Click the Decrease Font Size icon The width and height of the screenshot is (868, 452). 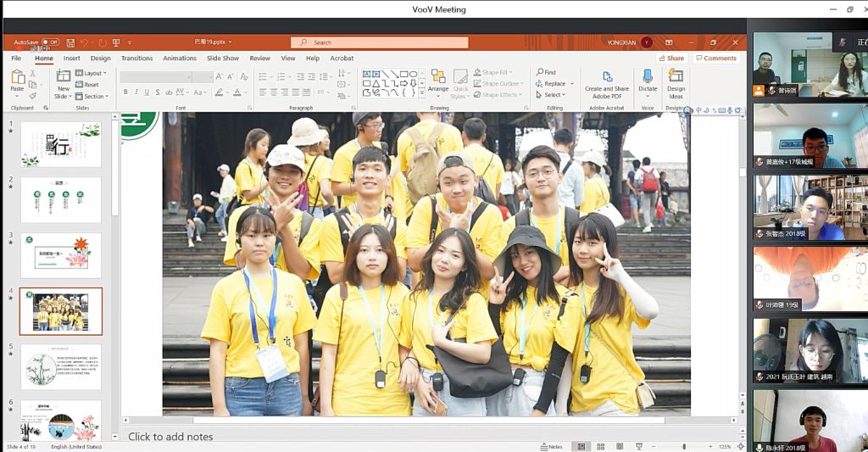click(x=231, y=76)
